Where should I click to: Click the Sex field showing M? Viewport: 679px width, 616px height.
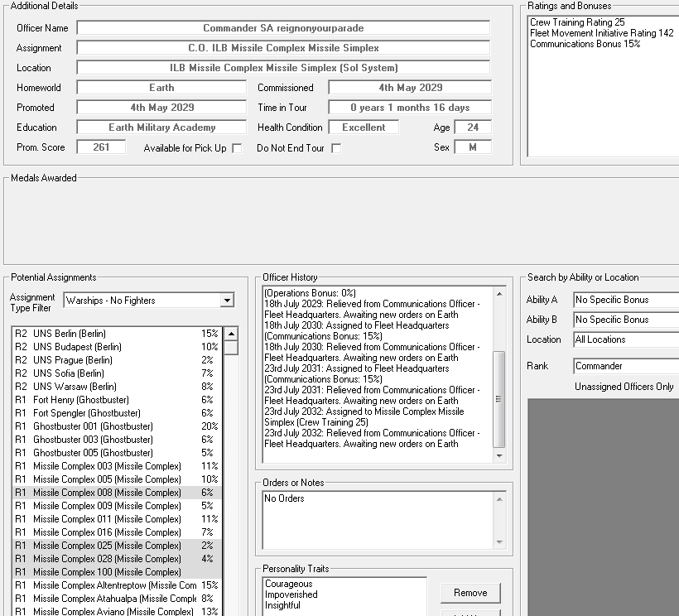(473, 147)
